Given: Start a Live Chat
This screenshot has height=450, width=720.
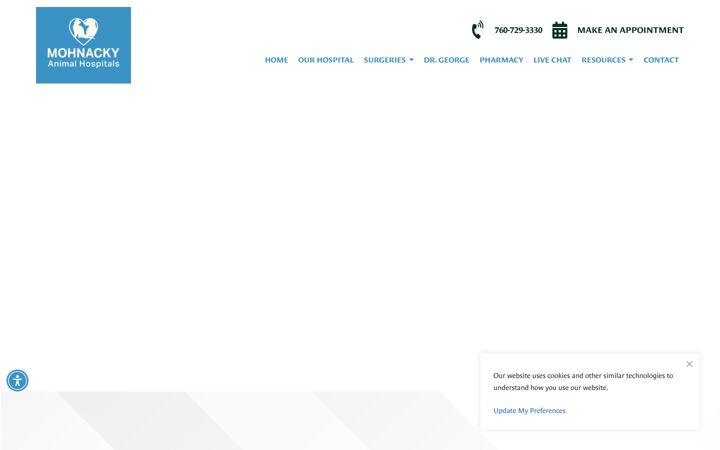Looking at the screenshot, I should [x=552, y=60].
